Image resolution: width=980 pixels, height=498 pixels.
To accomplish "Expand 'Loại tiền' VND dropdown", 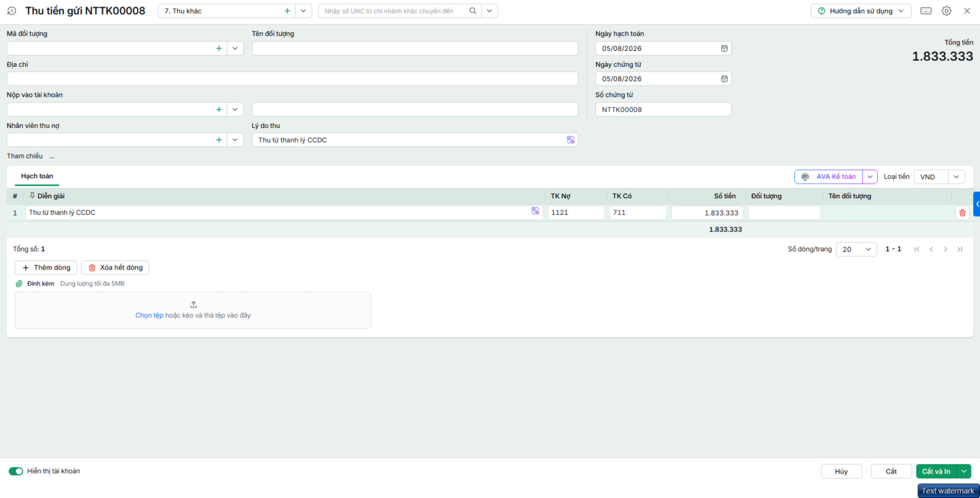I will tap(956, 177).
